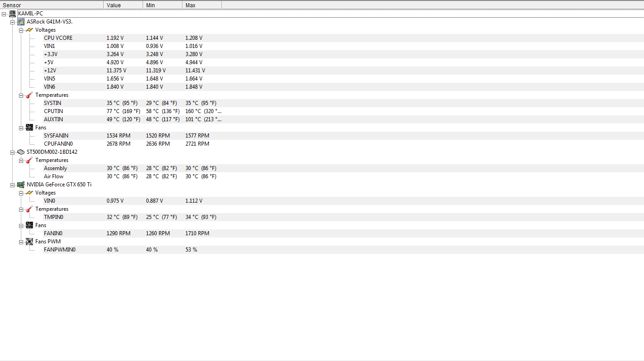Viewport: 644px width, 361px height.
Task: Click the Min column header
Action: [163, 5]
